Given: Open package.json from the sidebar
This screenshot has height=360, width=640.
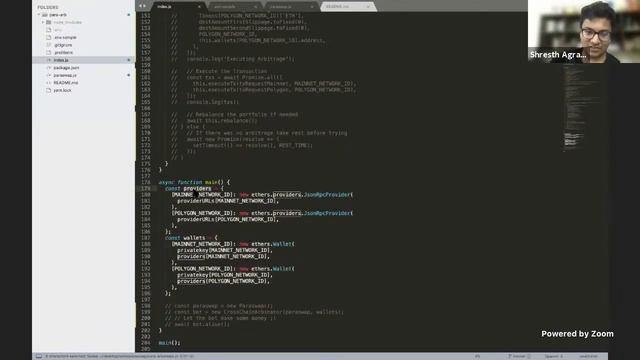Looking at the screenshot, I should [66, 68].
